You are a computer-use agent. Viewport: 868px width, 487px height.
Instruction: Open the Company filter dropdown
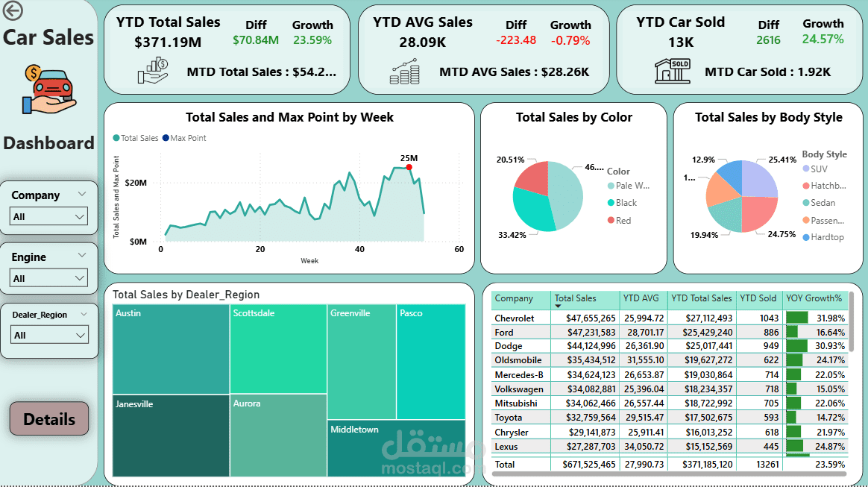point(48,216)
